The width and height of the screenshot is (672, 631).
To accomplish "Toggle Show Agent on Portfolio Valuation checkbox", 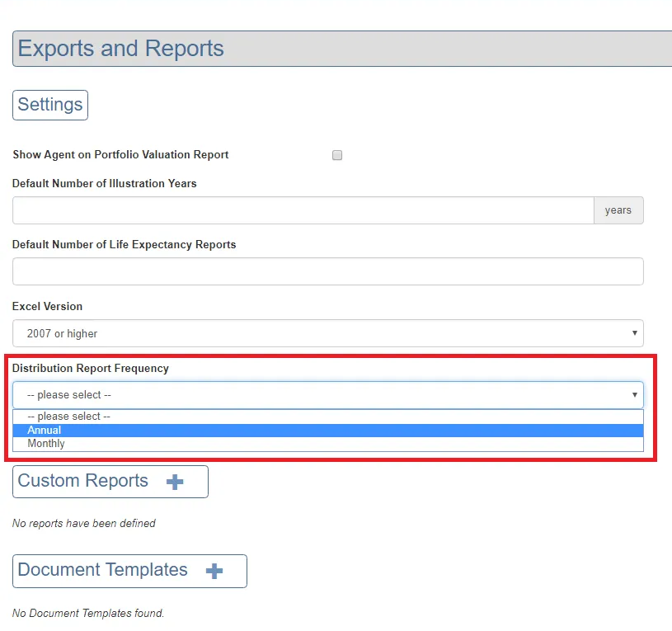I will click(337, 155).
